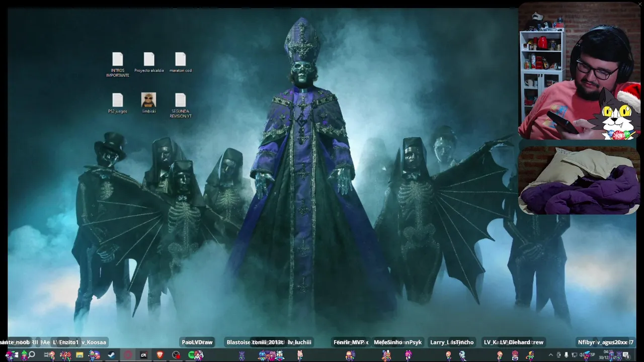
Task: Open the red circle app in taskbar
Action: tap(127, 355)
